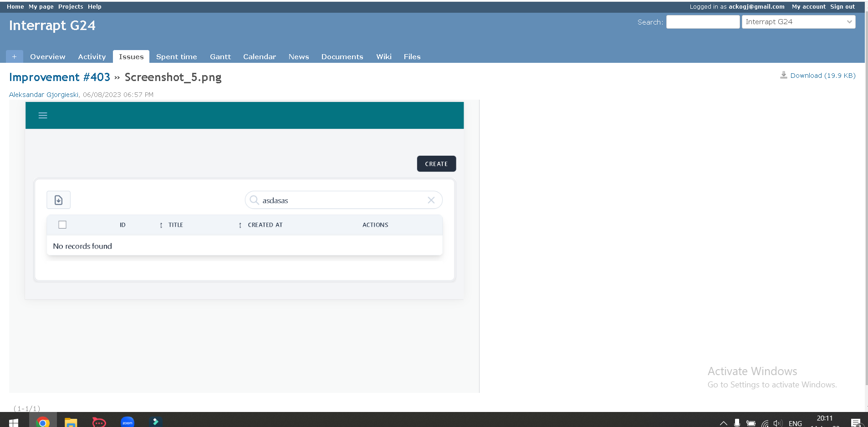Launch Zoom from the taskbar
The image size is (868, 427).
click(x=128, y=422)
